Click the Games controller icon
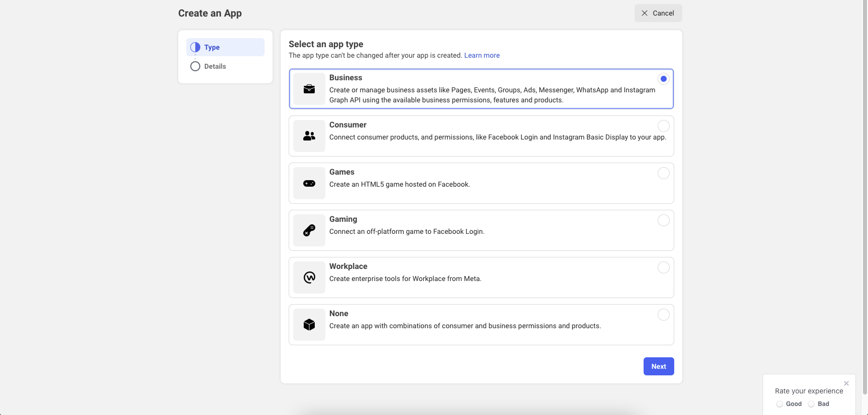This screenshot has width=868, height=415. click(x=309, y=183)
